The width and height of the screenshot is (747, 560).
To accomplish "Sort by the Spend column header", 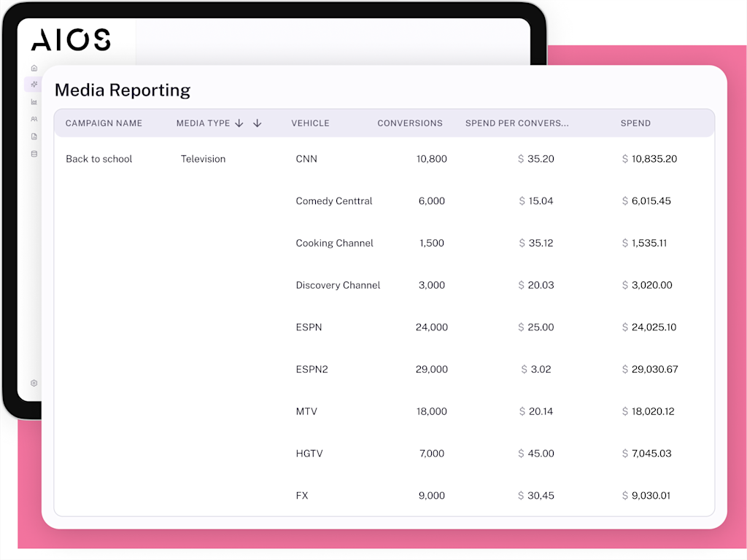I will (635, 123).
